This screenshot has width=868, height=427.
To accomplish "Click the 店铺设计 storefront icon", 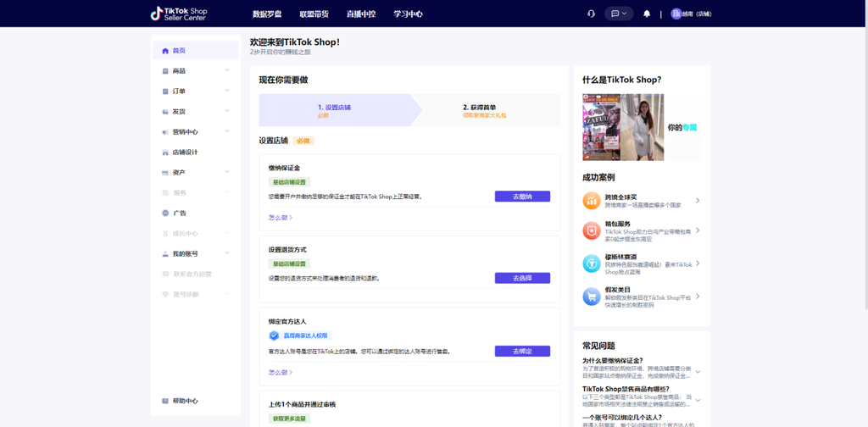I will pyautogui.click(x=165, y=152).
